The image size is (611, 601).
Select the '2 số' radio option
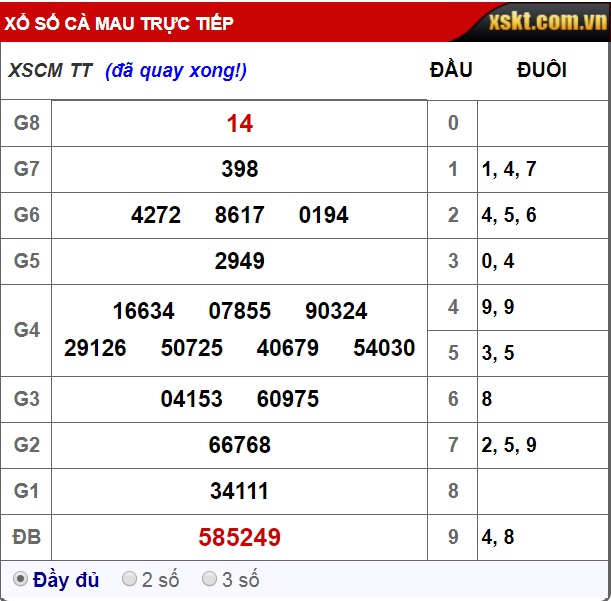point(129,579)
